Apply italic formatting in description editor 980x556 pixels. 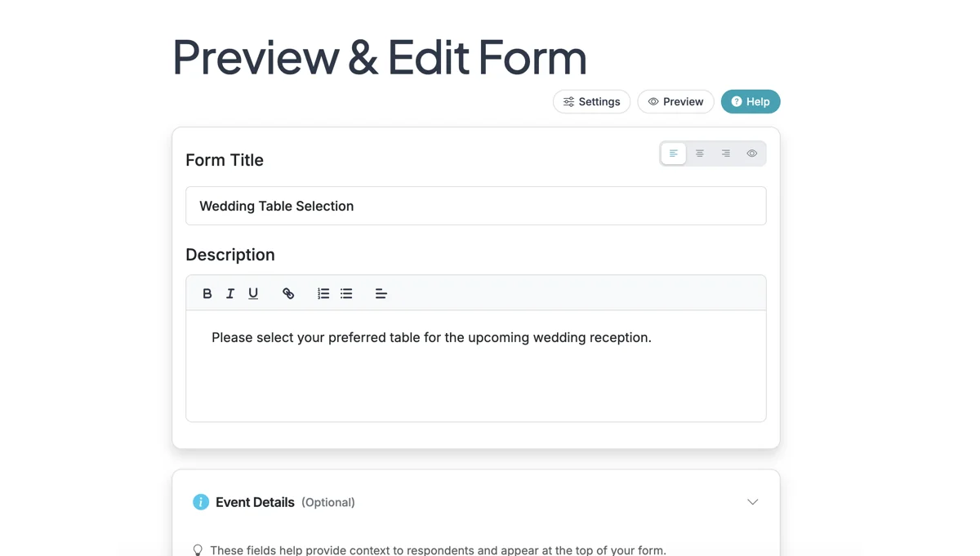click(230, 294)
